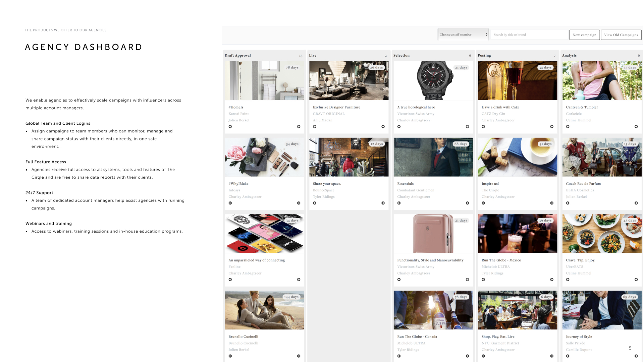Click the 68 days badge on Essentials
The image size is (644, 362).
pyautogui.click(x=461, y=144)
